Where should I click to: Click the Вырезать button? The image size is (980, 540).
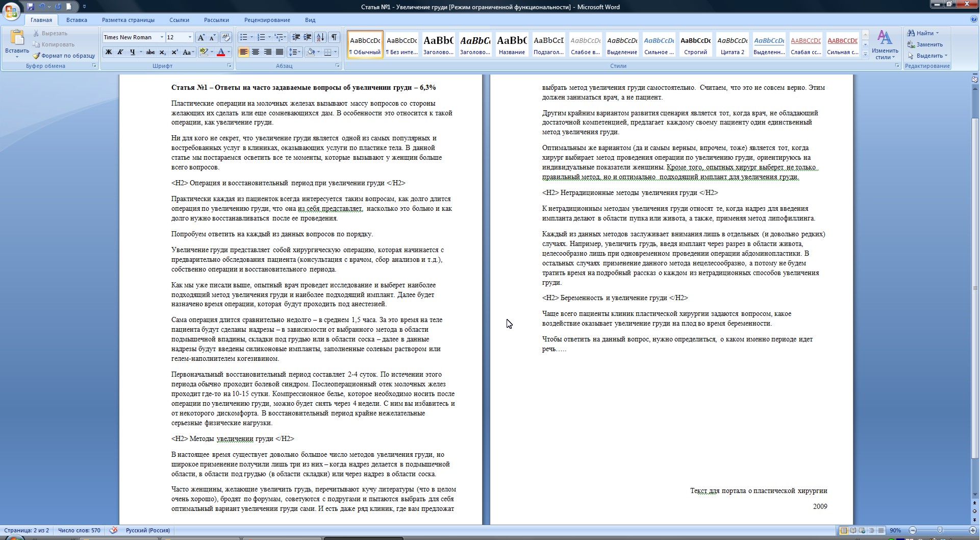pos(50,33)
